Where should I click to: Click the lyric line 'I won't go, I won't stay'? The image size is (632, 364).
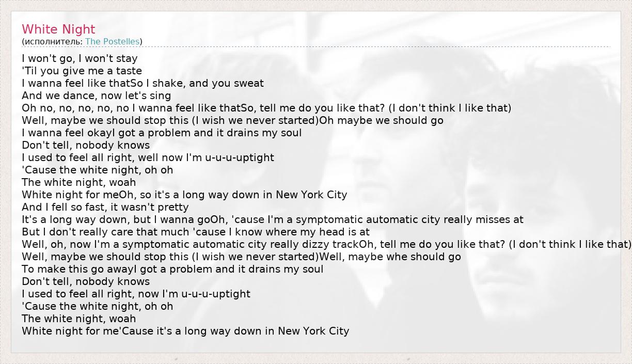point(80,58)
